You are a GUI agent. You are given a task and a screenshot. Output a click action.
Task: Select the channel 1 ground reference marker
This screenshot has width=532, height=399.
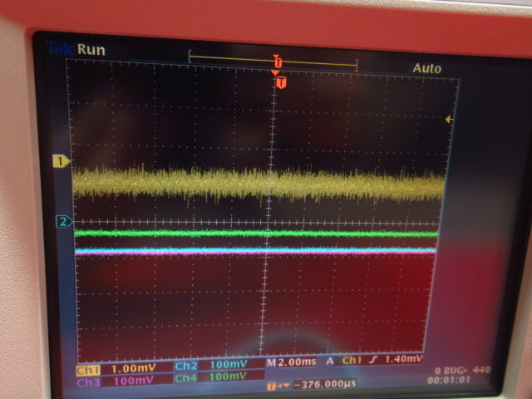pos(62,161)
